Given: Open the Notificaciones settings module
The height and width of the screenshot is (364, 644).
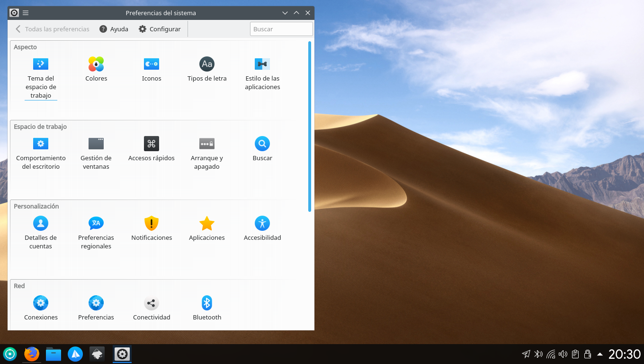Looking at the screenshot, I should [x=152, y=228].
